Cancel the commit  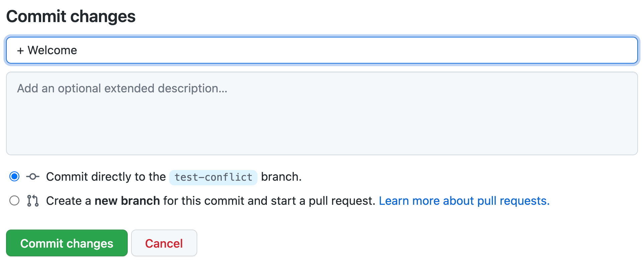click(x=164, y=243)
